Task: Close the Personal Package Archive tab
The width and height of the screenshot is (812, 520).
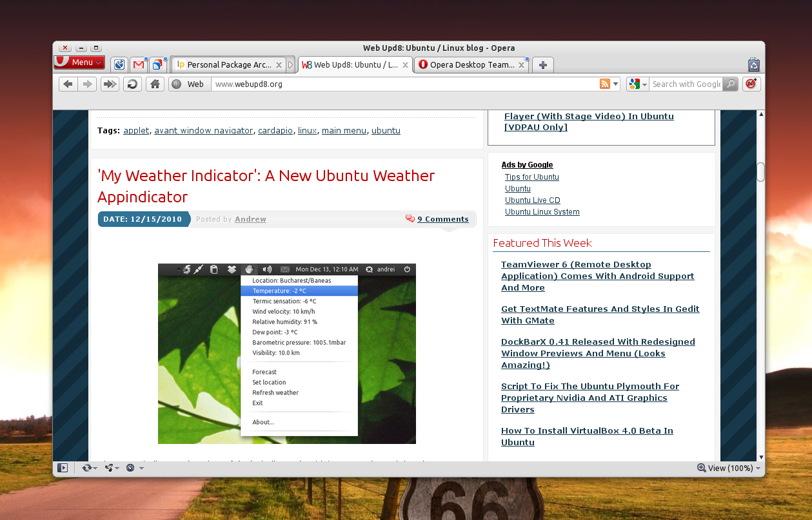Action: [279, 65]
